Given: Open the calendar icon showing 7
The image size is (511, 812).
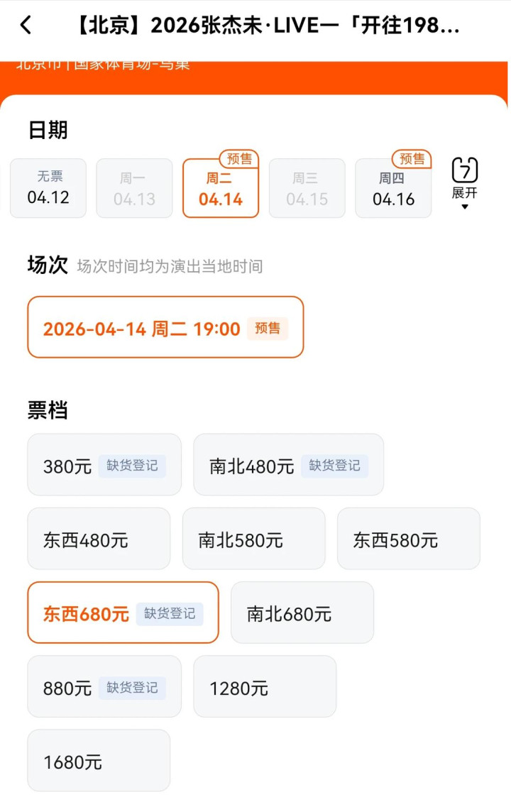Looking at the screenshot, I should tap(465, 170).
